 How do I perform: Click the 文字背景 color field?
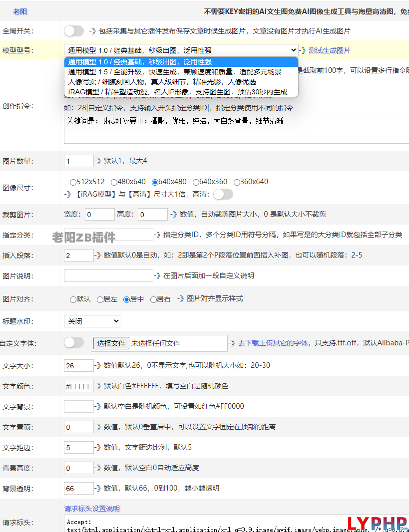click(x=79, y=406)
